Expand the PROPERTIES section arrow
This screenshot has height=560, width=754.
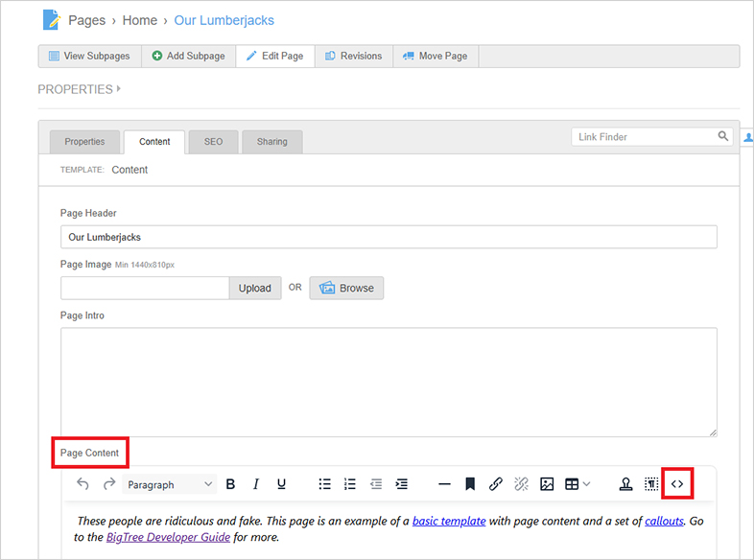(x=118, y=89)
